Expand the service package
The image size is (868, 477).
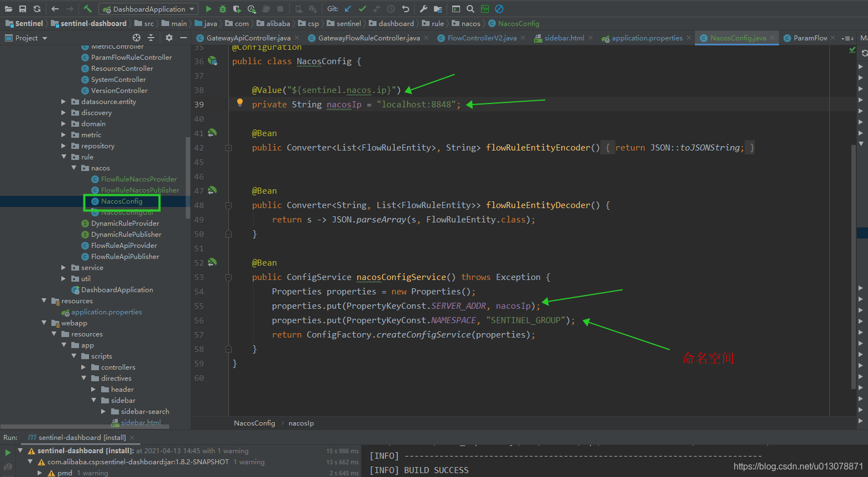click(64, 267)
